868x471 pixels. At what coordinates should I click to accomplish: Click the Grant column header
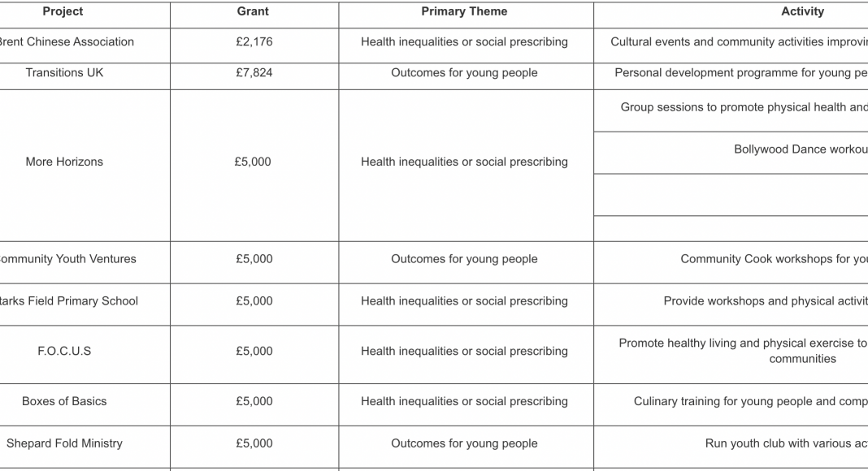pos(254,11)
